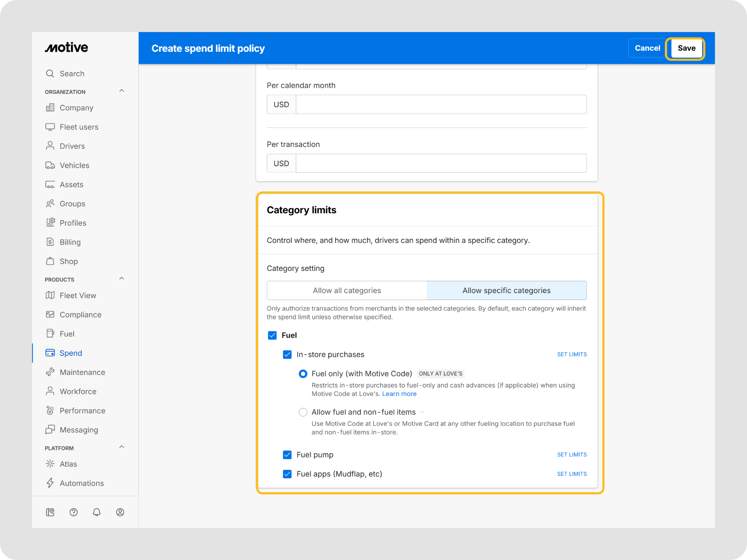Screen dimensions: 747x560
Task: Uncheck the Fuel category checkbox
Action: (272, 335)
